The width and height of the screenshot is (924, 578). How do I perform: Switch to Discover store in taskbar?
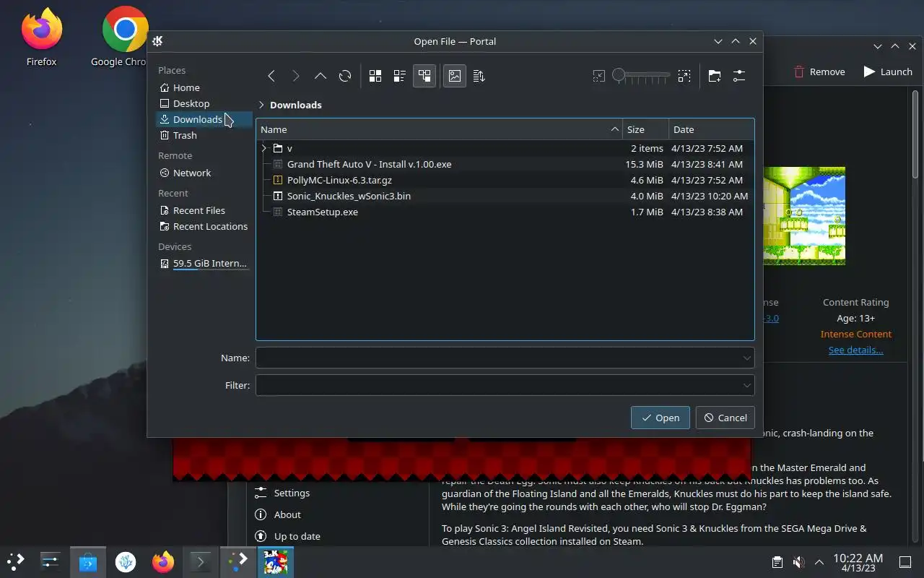tap(88, 561)
